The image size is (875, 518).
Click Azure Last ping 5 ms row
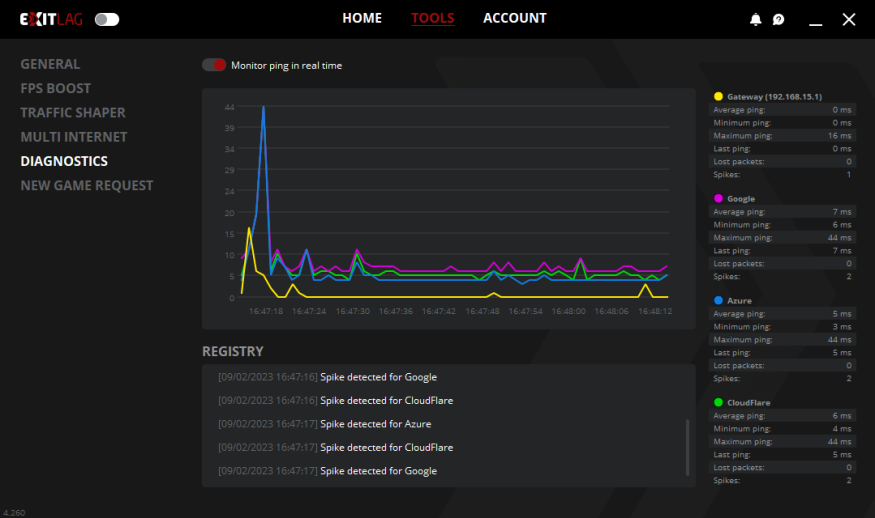782,353
